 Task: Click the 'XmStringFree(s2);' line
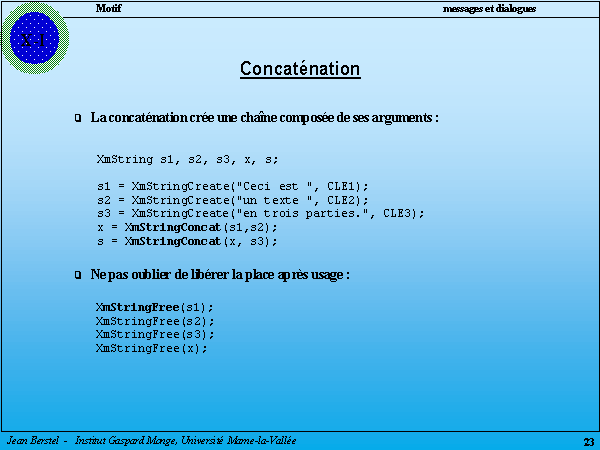(x=155, y=321)
